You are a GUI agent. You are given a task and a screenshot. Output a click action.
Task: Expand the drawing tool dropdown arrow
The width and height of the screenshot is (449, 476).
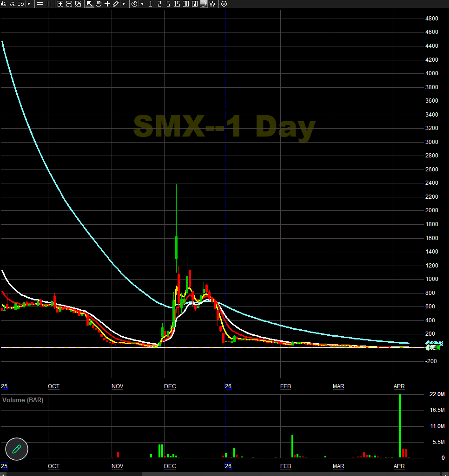(124, 4)
